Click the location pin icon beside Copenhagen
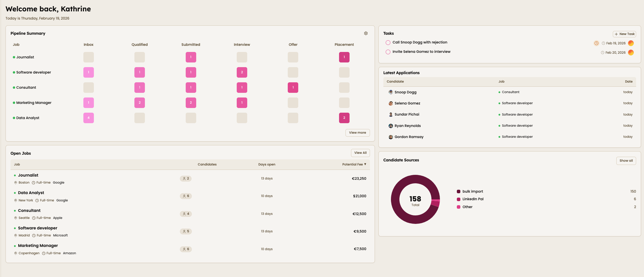 pos(16,253)
